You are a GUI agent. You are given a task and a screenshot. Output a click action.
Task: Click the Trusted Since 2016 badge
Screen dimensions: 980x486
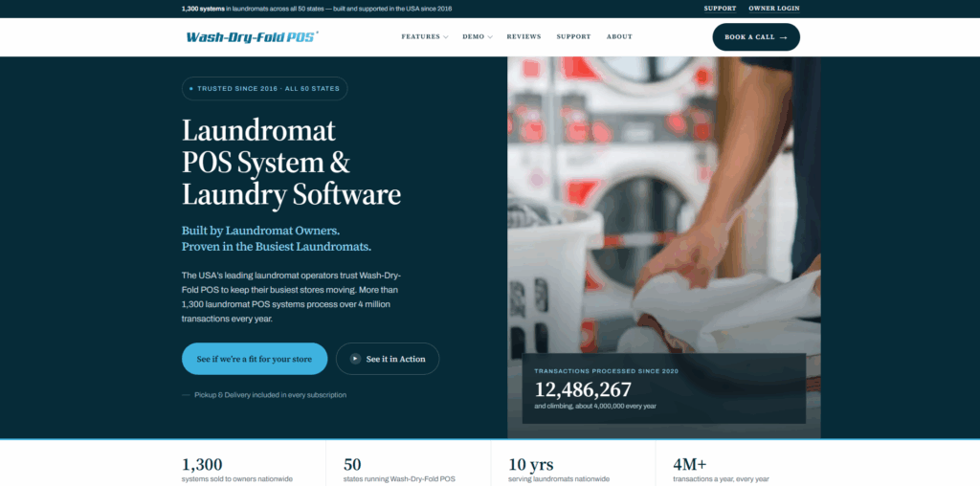pos(264,89)
